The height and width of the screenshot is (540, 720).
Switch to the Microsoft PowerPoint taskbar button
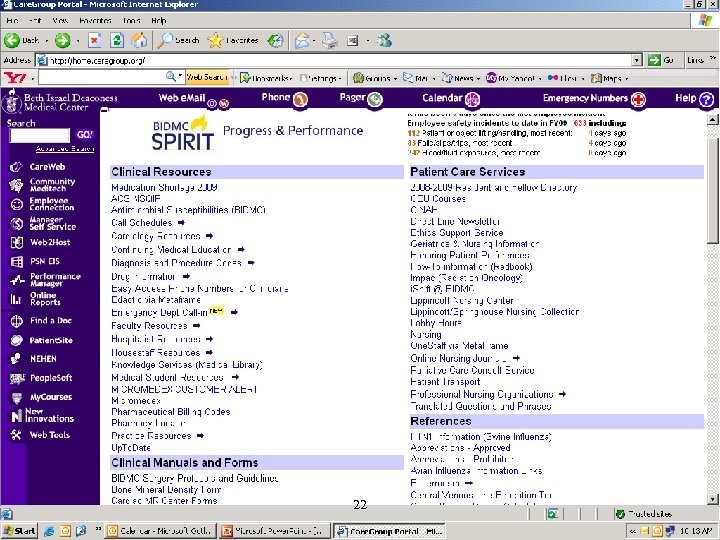tap(274, 531)
